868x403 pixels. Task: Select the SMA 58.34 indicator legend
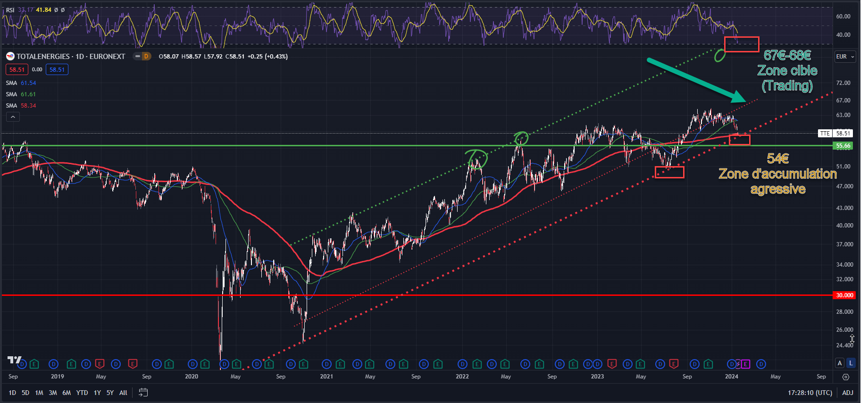coord(21,106)
